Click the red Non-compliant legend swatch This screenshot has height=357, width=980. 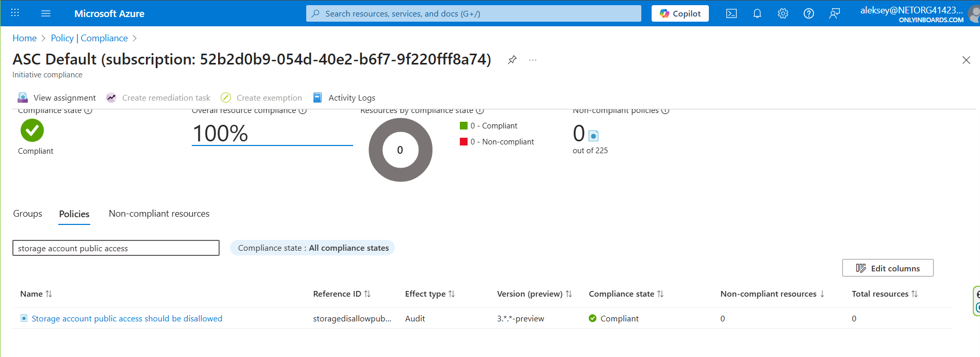tap(463, 141)
